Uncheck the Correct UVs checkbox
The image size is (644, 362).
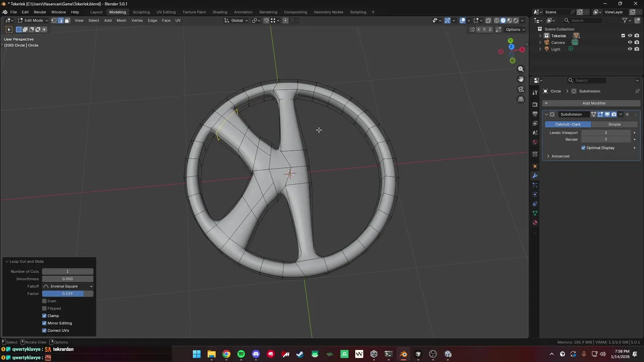coord(44,330)
